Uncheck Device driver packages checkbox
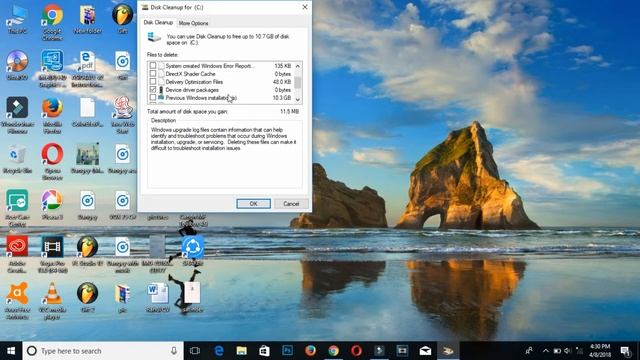 tap(153, 89)
